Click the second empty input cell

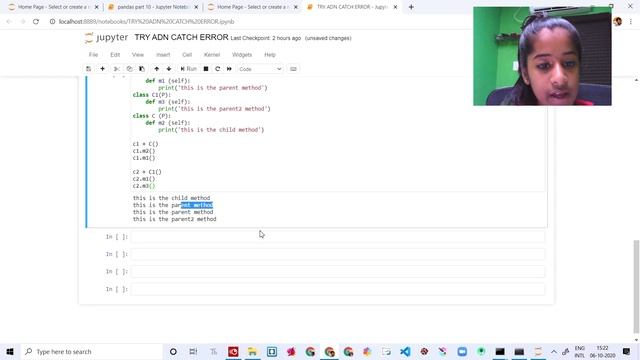(338, 254)
